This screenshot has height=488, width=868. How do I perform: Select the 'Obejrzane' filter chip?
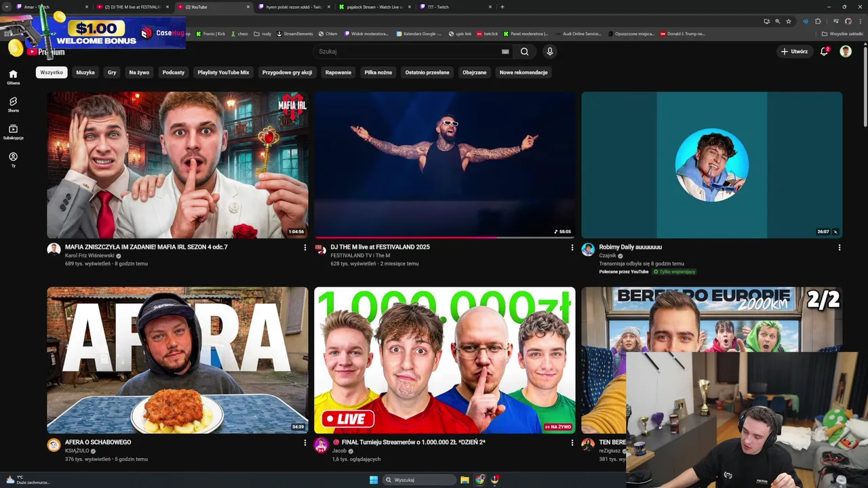pyautogui.click(x=475, y=73)
